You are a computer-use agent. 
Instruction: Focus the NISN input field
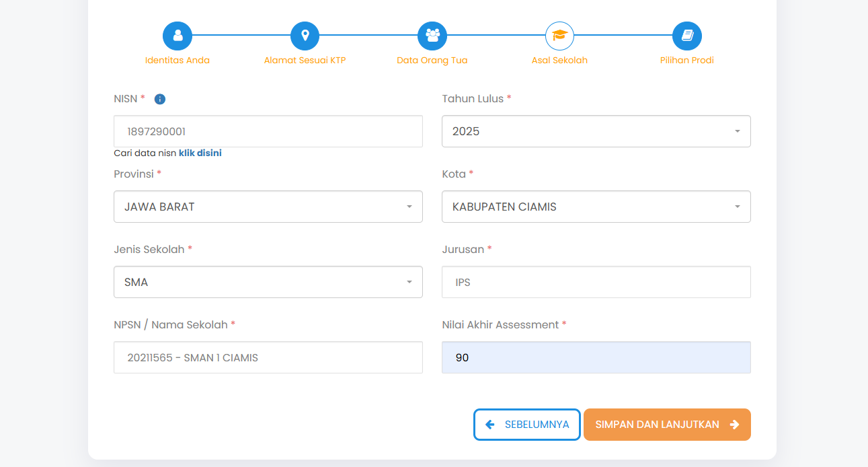pos(268,131)
